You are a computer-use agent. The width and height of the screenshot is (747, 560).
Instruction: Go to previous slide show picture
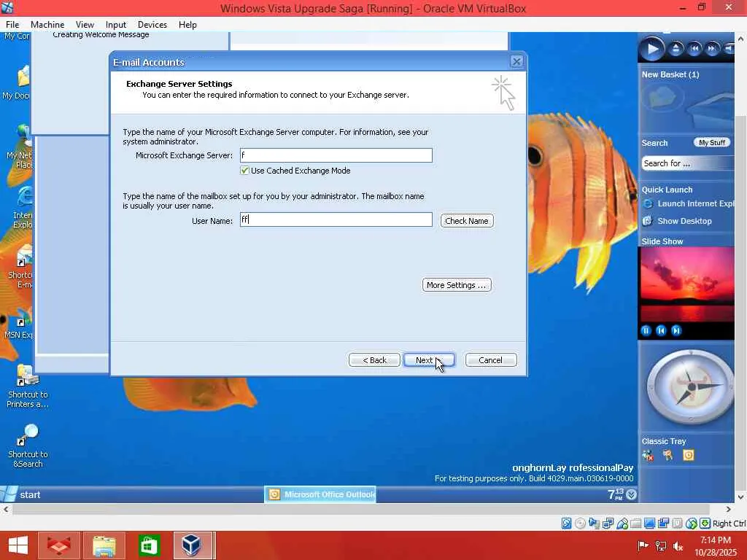click(661, 330)
